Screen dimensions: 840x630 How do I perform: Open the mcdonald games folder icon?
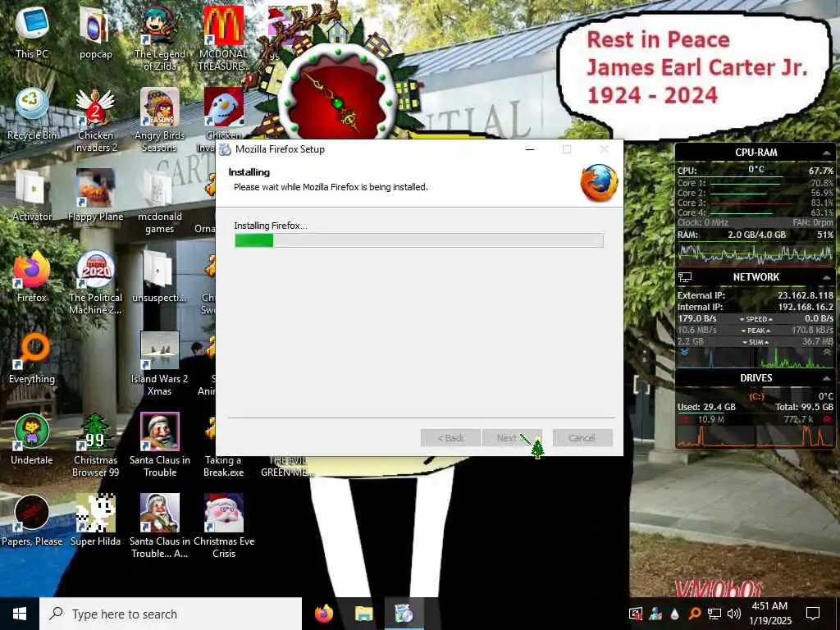click(x=160, y=200)
